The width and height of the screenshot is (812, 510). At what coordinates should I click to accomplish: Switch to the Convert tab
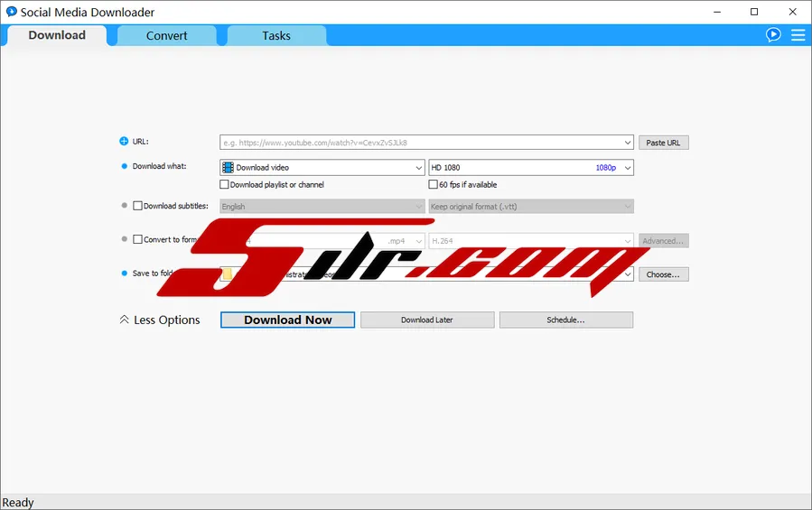tap(167, 36)
